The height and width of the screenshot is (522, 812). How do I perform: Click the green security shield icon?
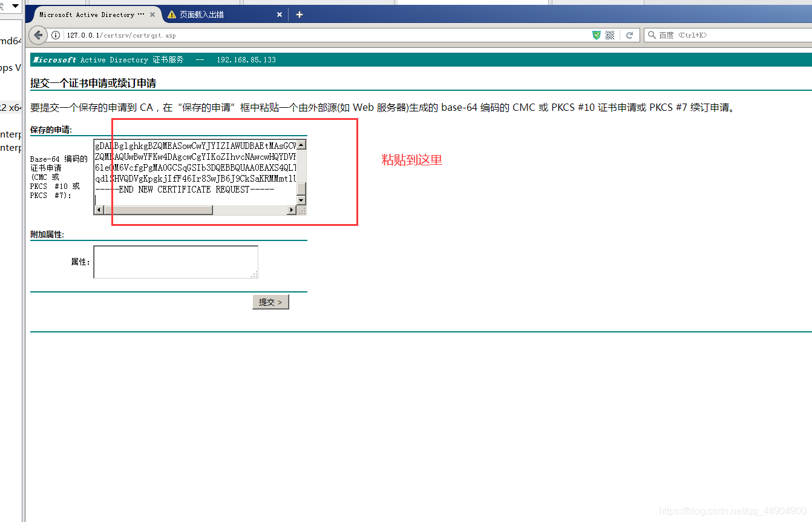[597, 35]
